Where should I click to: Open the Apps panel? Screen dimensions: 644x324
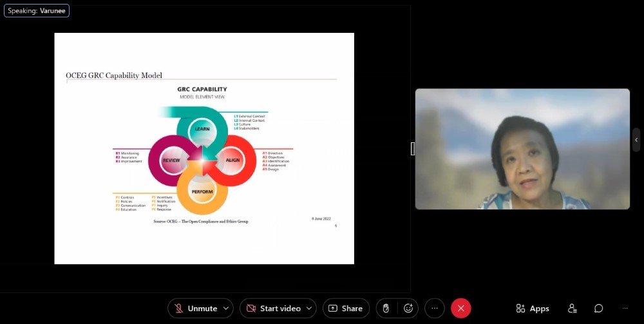tap(533, 309)
